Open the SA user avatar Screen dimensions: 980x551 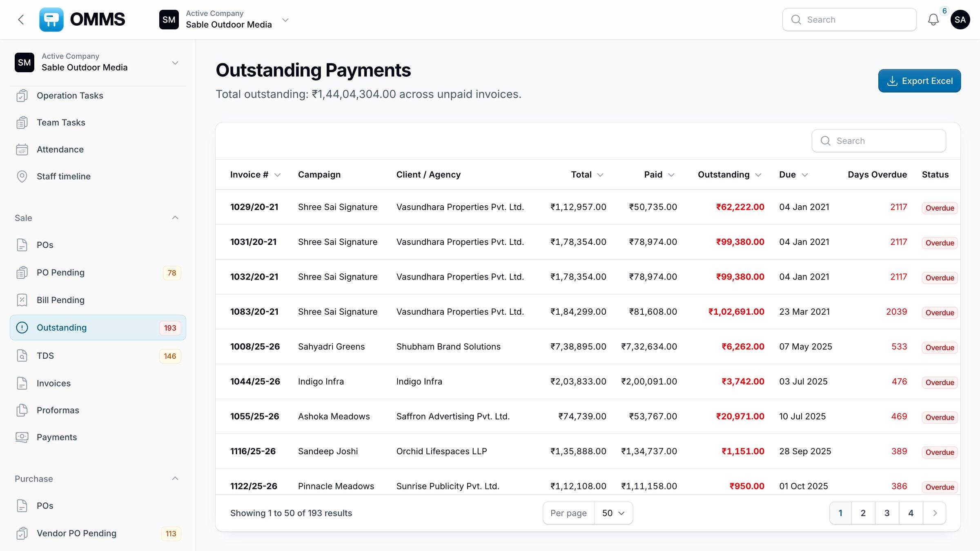point(960,20)
